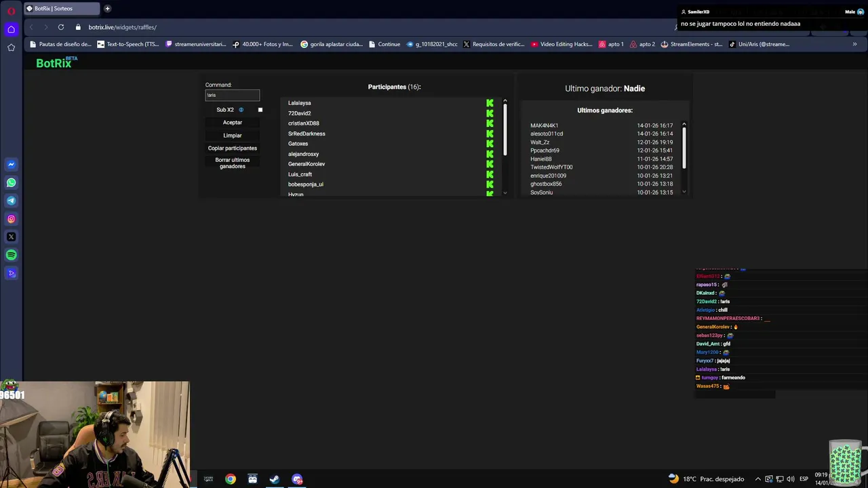Click Copiar participantes button
Screen dimensions: 868x488
pos(233,148)
